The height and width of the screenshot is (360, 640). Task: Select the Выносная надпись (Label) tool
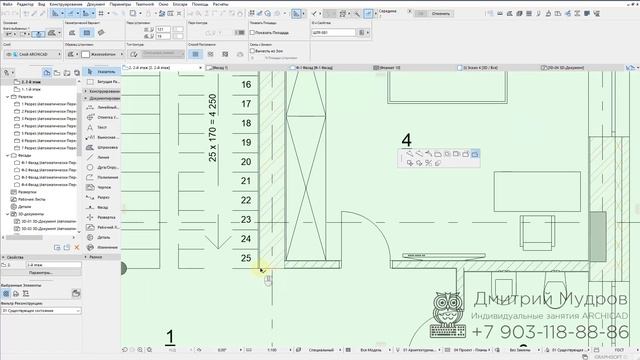pos(102,138)
